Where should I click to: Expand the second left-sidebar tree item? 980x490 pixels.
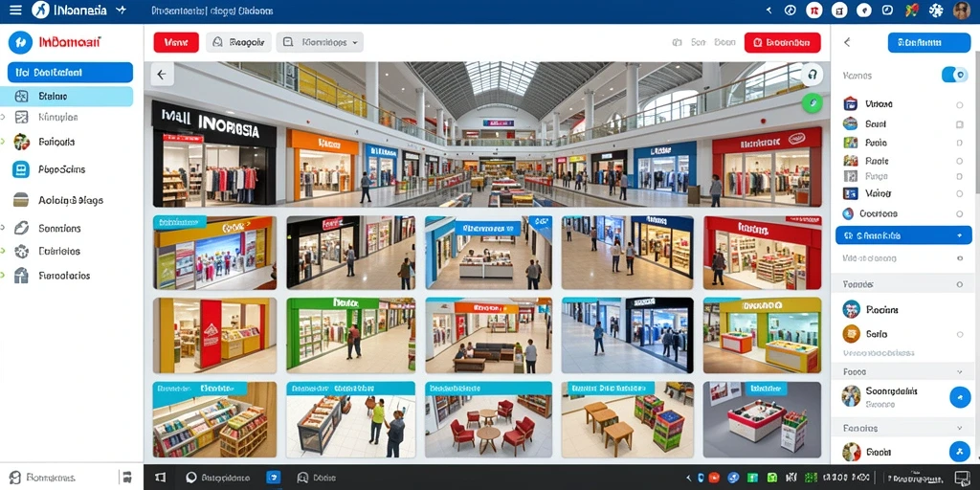[3, 117]
